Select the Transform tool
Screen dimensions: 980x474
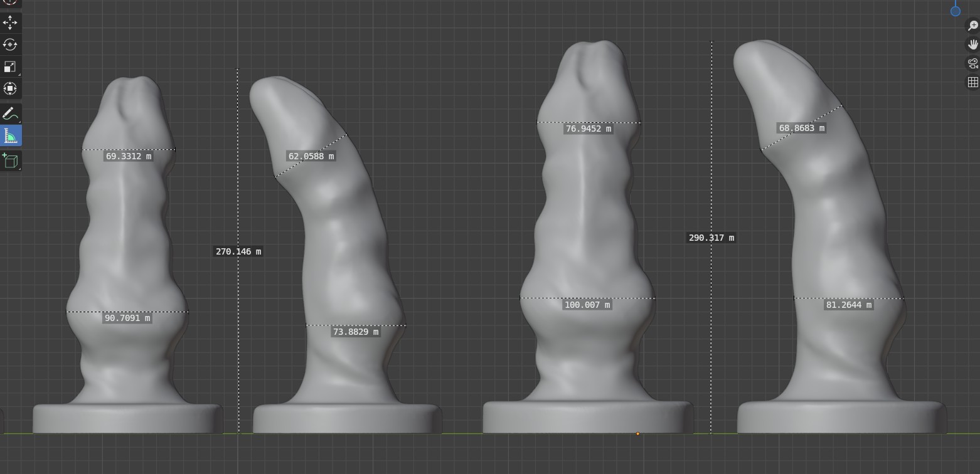(x=10, y=88)
